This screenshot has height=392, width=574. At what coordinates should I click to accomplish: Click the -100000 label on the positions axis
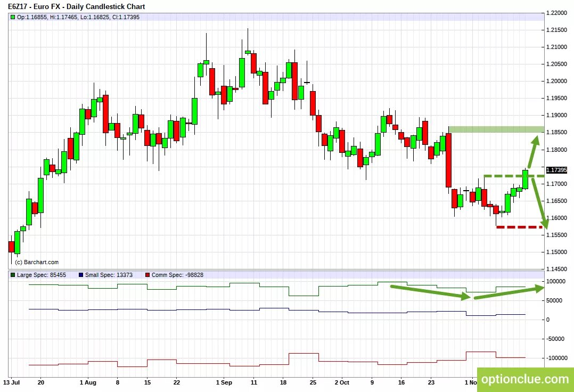556,358
